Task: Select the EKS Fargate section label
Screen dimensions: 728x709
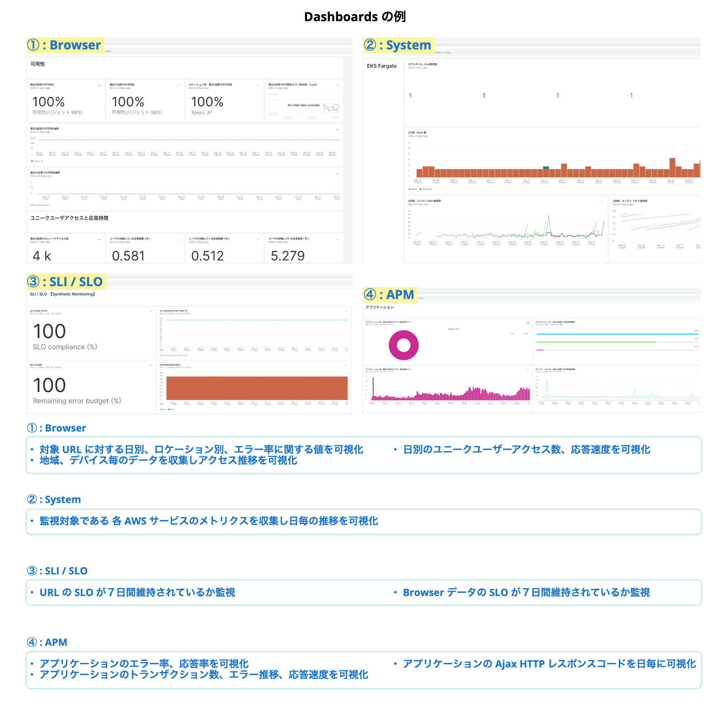Action: click(382, 66)
